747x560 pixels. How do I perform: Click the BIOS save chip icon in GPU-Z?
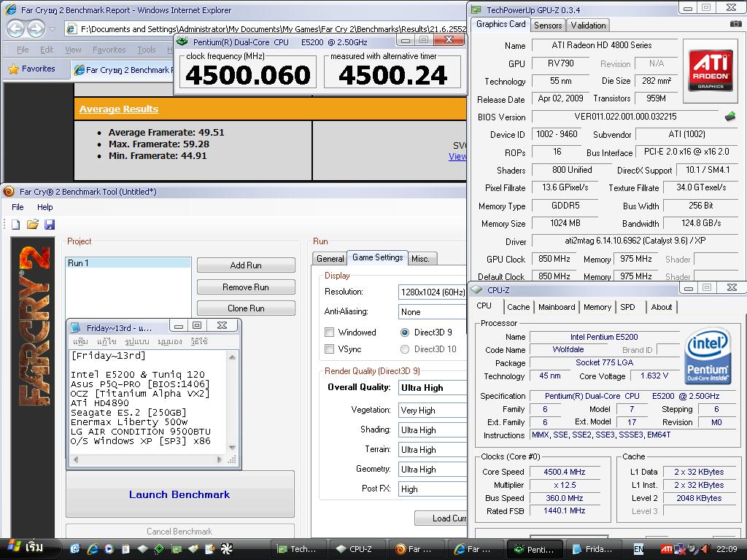click(729, 117)
